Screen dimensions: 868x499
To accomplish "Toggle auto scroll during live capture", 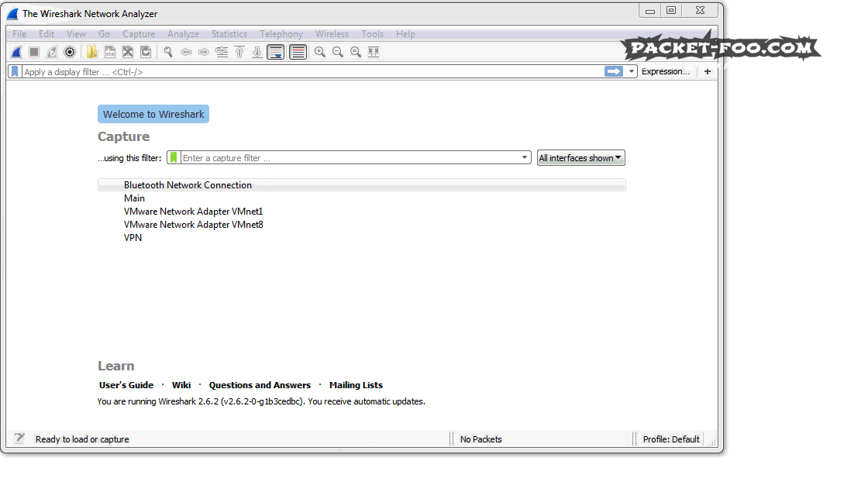I will click(x=276, y=52).
